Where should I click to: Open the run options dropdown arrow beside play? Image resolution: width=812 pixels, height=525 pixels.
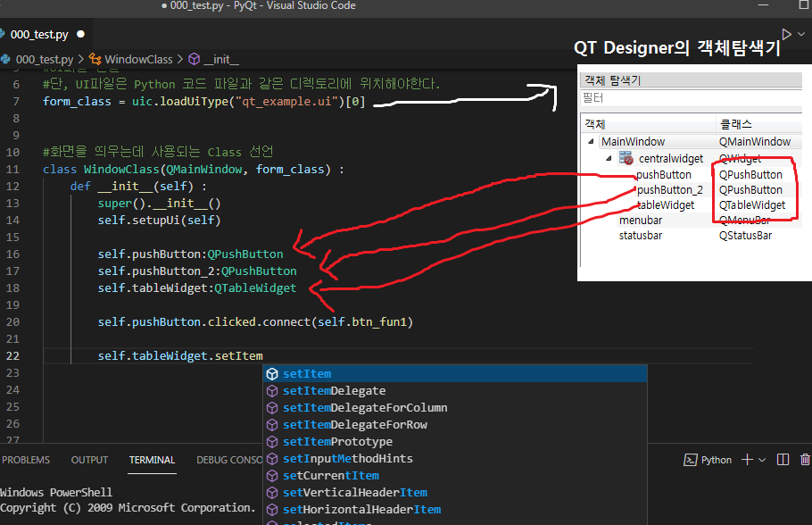(x=801, y=34)
